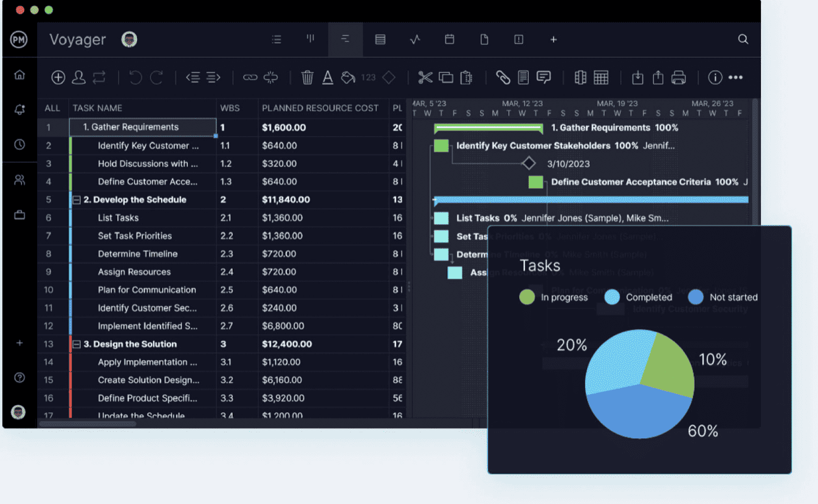The width and height of the screenshot is (818, 504).
Task: Open the notes document icon
Action: pos(523,77)
